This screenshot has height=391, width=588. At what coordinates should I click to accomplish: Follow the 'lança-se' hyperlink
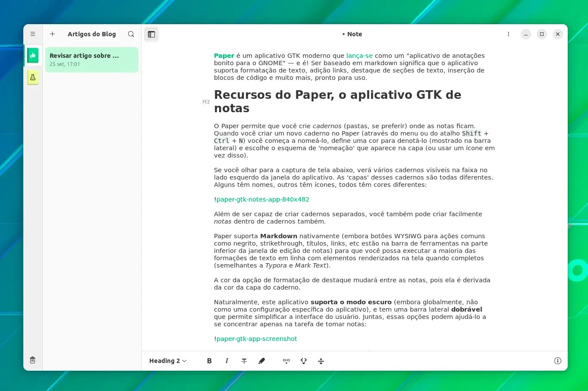click(x=359, y=56)
